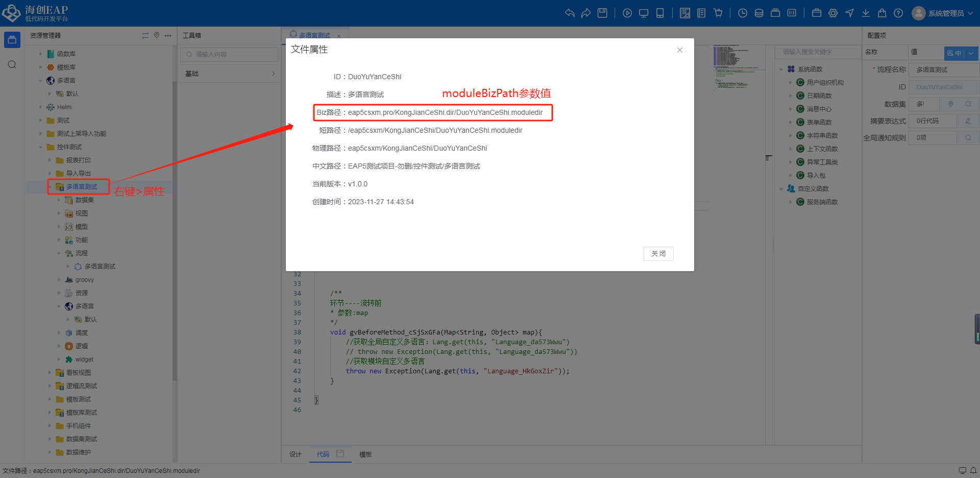The height and width of the screenshot is (478, 980).
Task: Collapse the 控件测试 folder in tree
Action: pyautogui.click(x=41, y=147)
